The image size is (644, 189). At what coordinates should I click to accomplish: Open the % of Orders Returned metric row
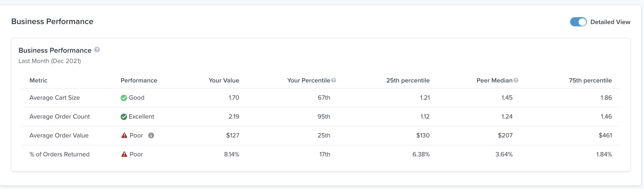tap(59, 154)
